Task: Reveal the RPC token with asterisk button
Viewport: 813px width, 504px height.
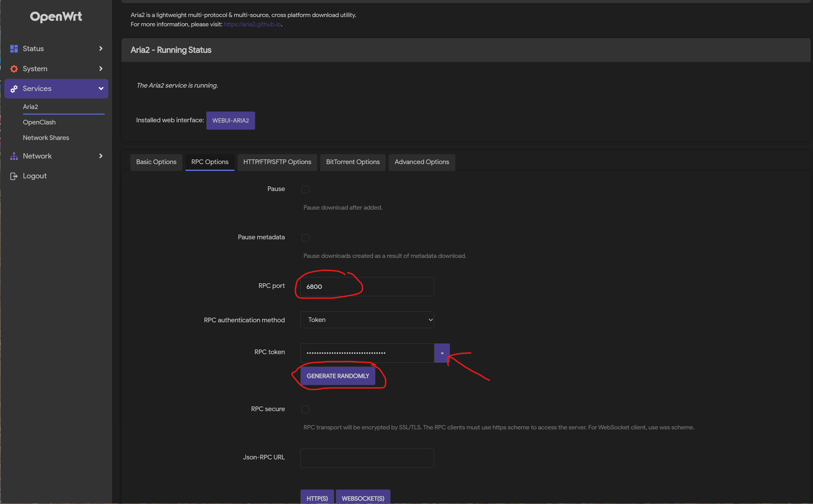Action: [x=442, y=353]
